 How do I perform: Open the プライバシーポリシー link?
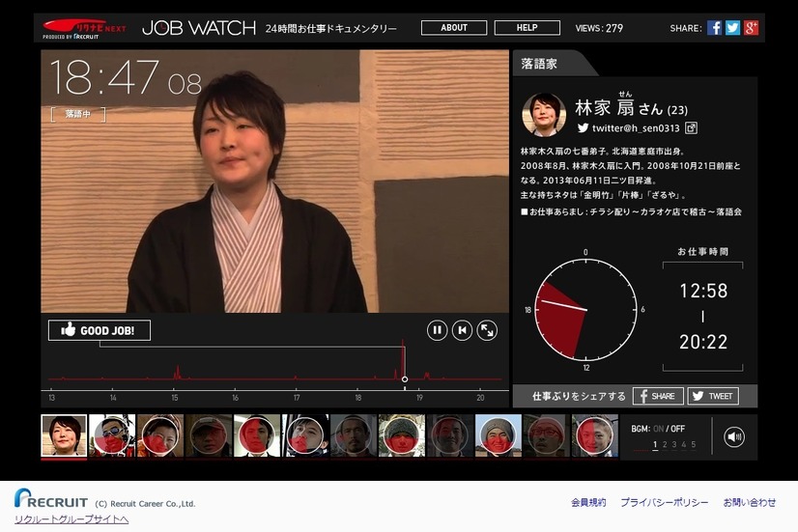pyautogui.click(x=664, y=502)
